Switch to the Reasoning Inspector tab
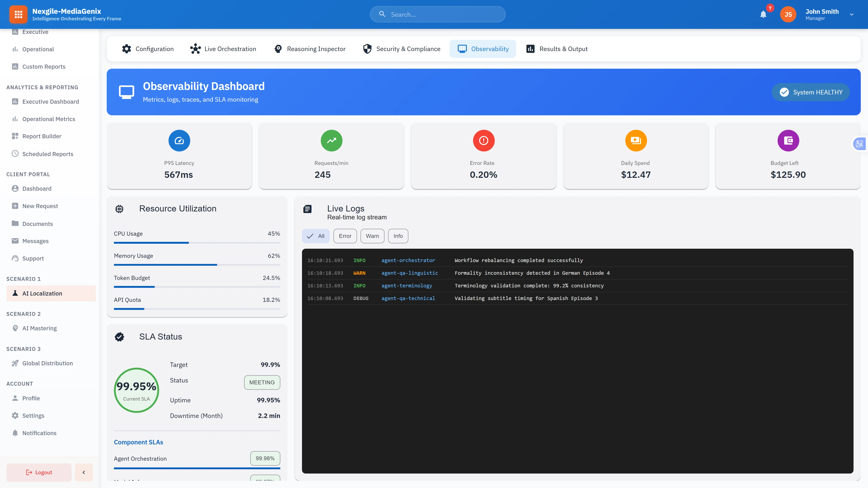 tap(309, 49)
